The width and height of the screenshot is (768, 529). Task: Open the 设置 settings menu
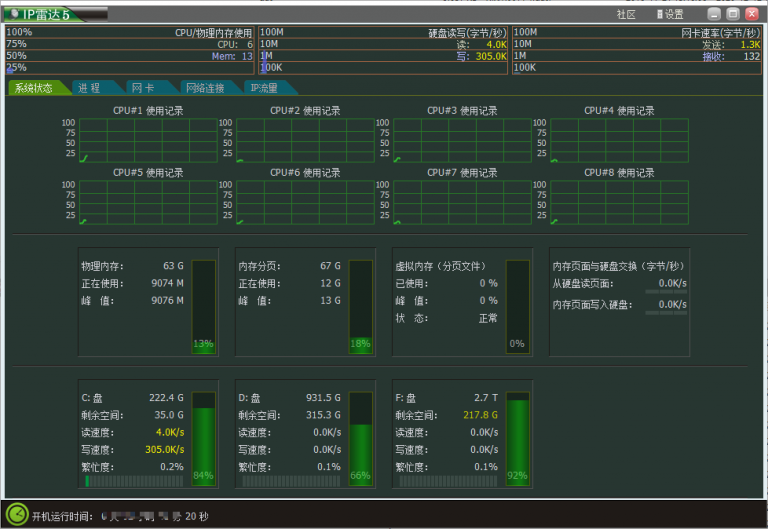coord(670,15)
